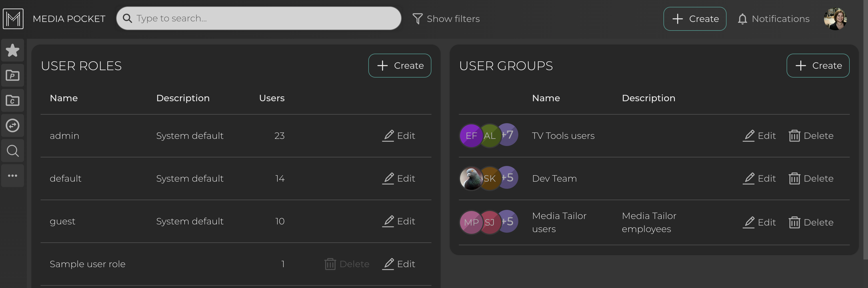Open the Projects folder icon in the sidebar
This screenshot has width=868, height=288.
(13, 75)
